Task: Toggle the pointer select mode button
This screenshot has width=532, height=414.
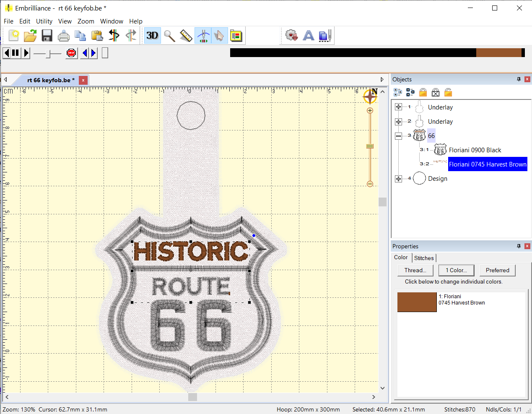Action: (x=219, y=36)
